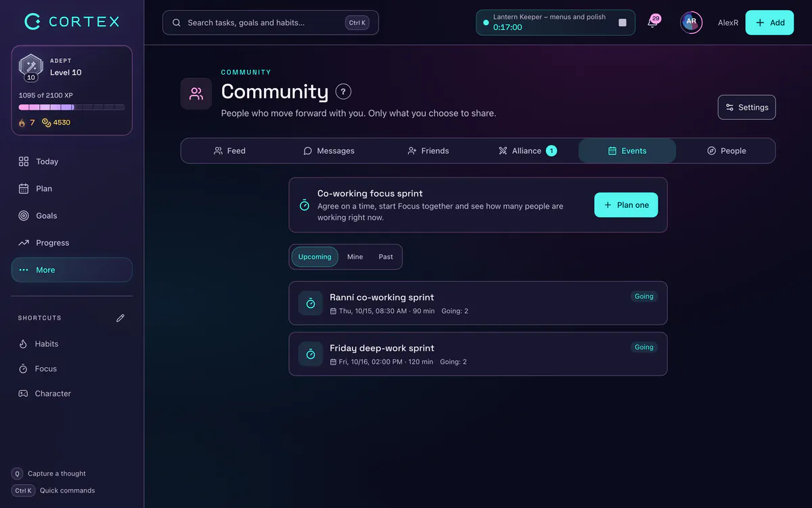This screenshot has width=812, height=508.
Task: Click the Cortex logo
Action: (72, 22)
